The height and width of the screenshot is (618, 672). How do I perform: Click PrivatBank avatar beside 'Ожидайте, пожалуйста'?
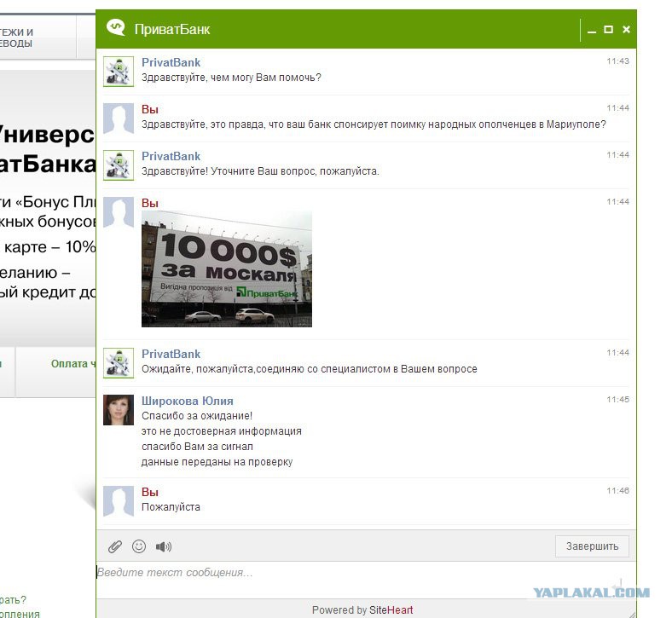[x=119, y=363]
